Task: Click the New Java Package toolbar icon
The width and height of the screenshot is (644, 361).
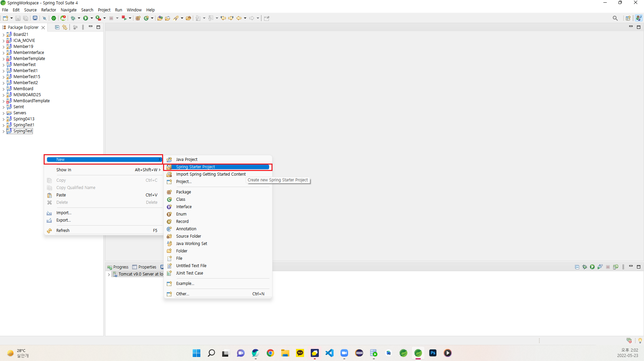Action: 138,18
